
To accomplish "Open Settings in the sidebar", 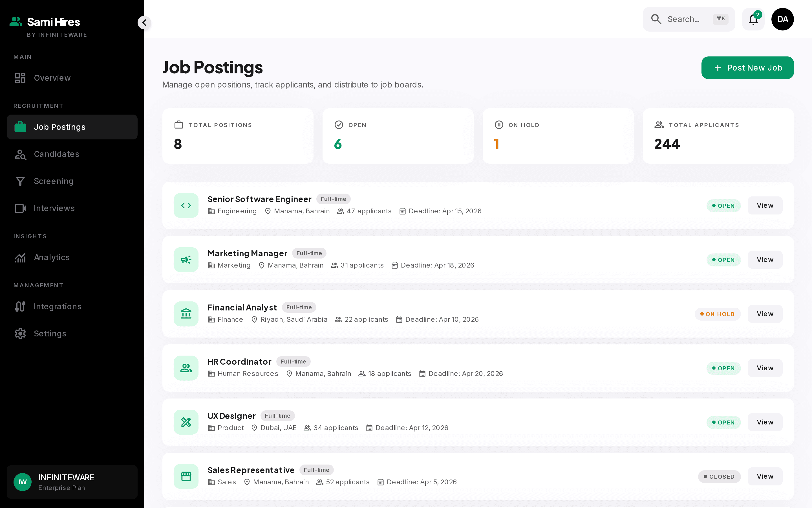I will click(72, 334).
